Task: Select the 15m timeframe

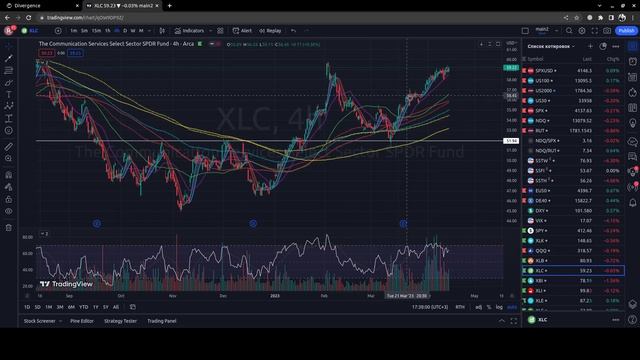Action: 96,31
